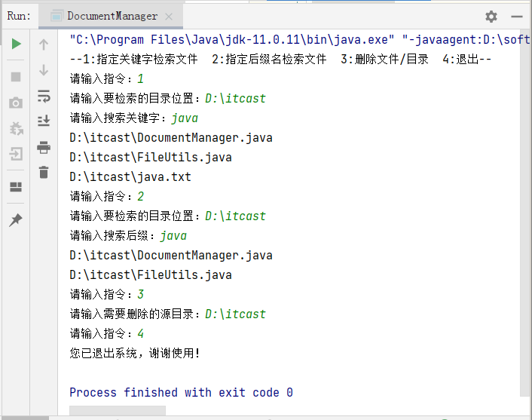Dump threads with the camera icon

coord(16,103)
